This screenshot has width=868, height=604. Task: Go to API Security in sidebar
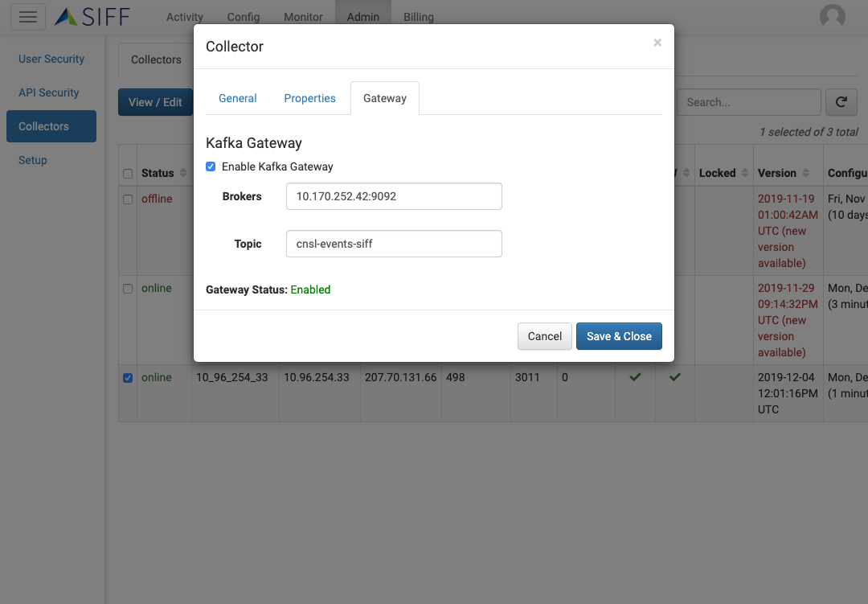tap(49, 92)
